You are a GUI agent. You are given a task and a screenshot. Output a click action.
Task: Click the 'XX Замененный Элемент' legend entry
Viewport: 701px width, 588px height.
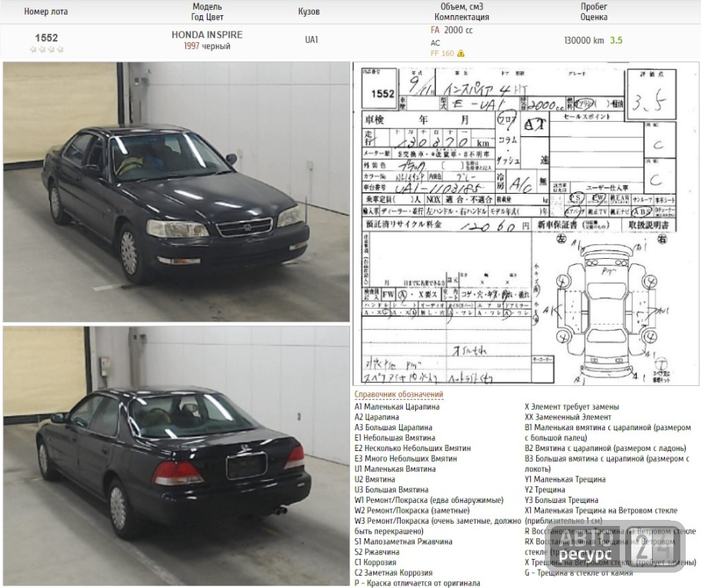pos(568,416)
